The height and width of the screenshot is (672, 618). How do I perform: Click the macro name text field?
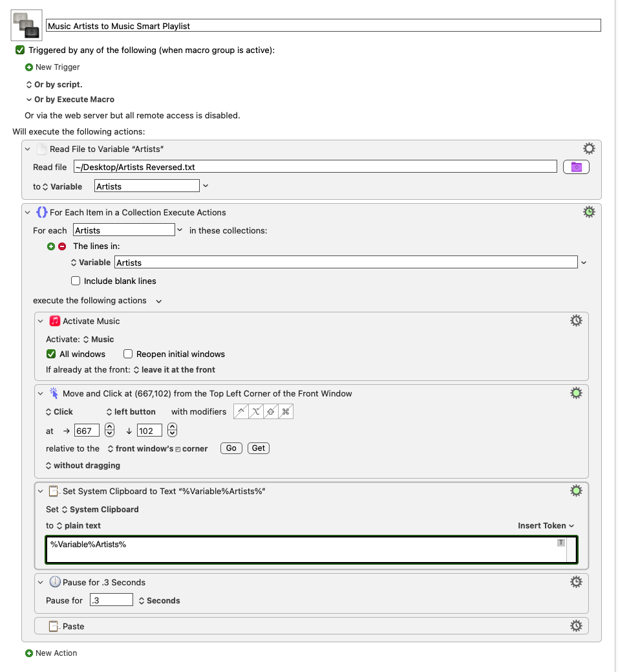point(323,26)
